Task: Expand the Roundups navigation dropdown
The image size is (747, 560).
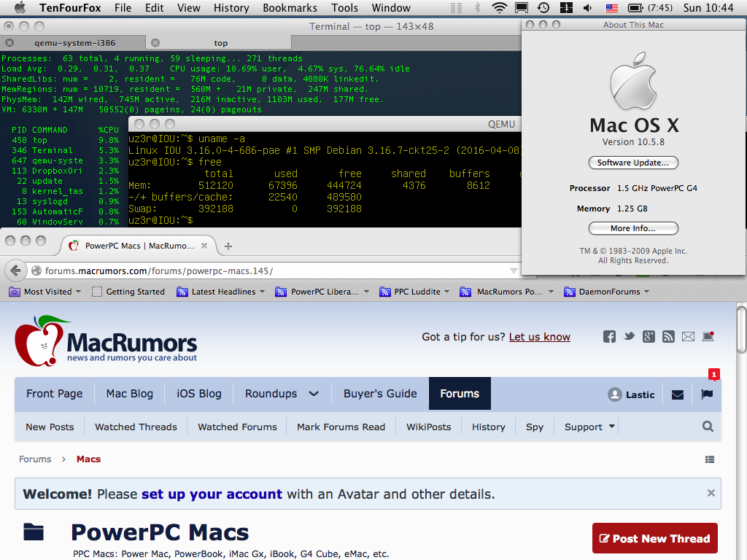Action: pos(314,394)
